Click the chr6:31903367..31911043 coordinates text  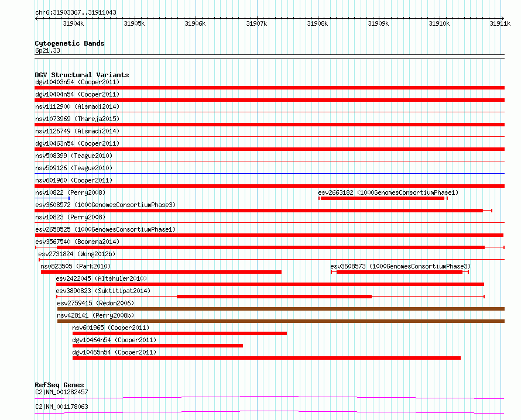[76, 13]
